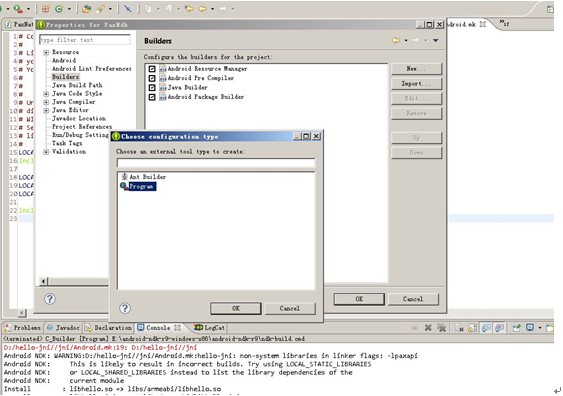Click Cancel in the Properties dialog

click(x=413, y=299)
